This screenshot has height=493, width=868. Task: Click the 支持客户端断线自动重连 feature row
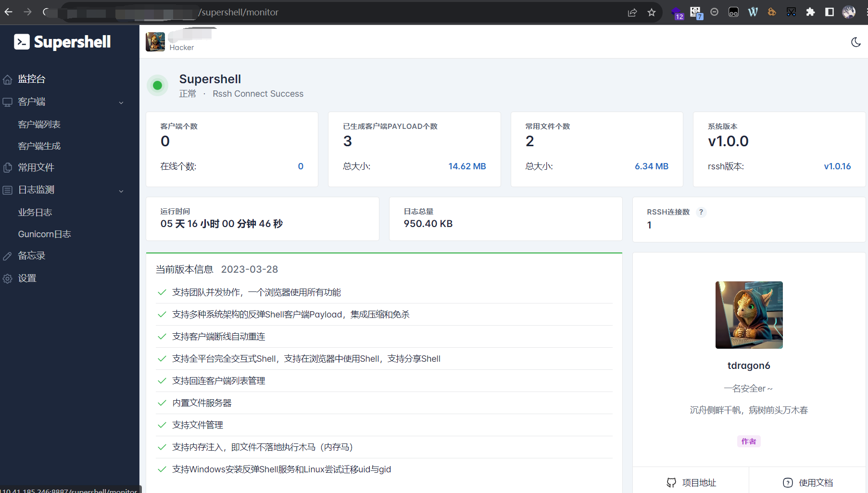pyautogui.click(x=384, y=337)
